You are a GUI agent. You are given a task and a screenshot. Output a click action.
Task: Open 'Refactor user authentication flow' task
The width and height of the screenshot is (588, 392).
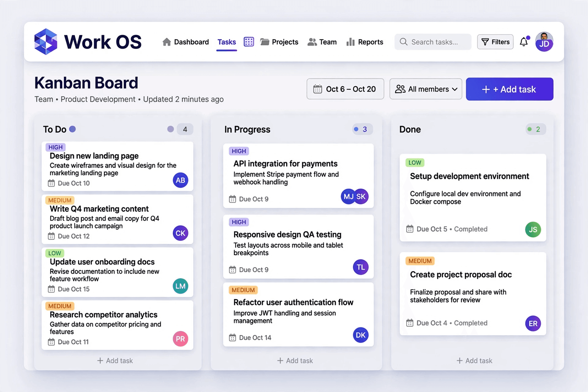(x=298, y=315)
